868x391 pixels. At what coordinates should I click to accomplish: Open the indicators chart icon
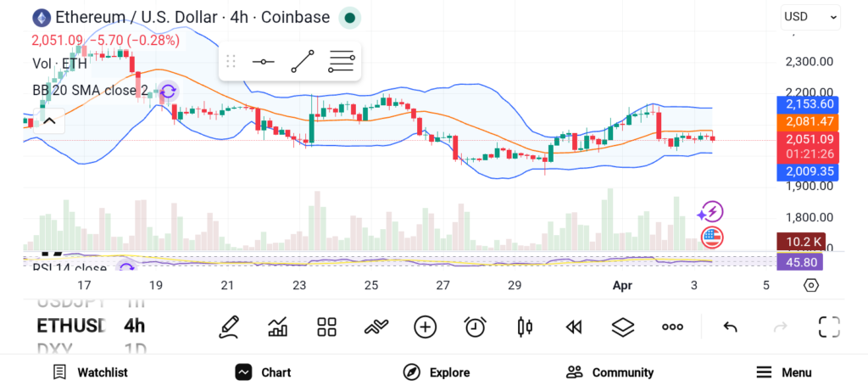[277, 327]
